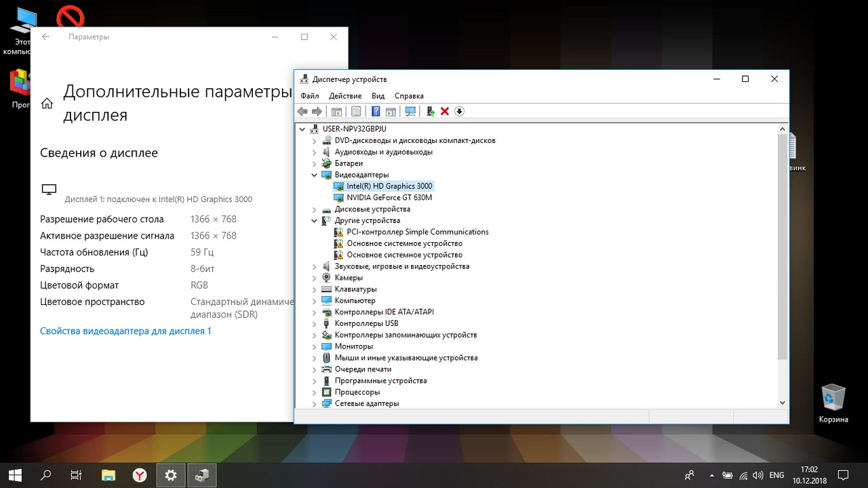Open Task View on taskbar
Image resolution: width=868 pixels, height=488 pixels.
point(77,475)
